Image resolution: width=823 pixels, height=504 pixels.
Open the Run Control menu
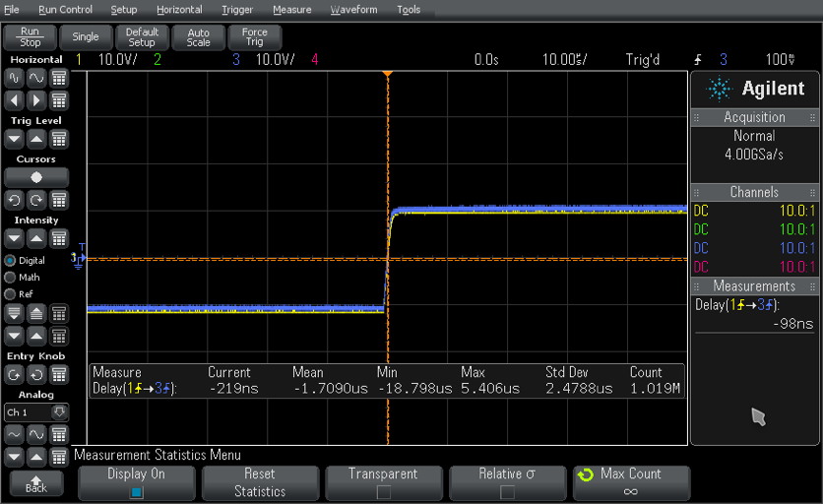(65, 10)
